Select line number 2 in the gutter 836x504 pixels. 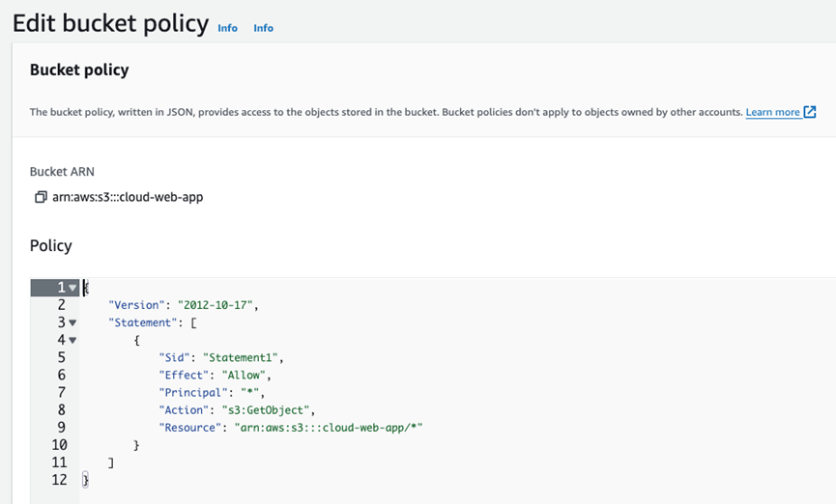coord(61,305)
